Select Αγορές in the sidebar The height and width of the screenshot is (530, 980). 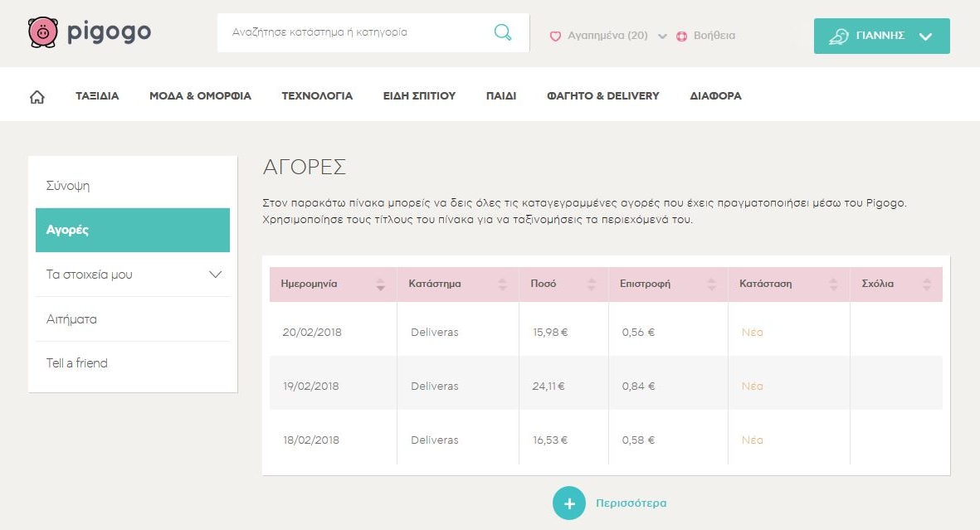pyautogui.click(x=133, y=230)
